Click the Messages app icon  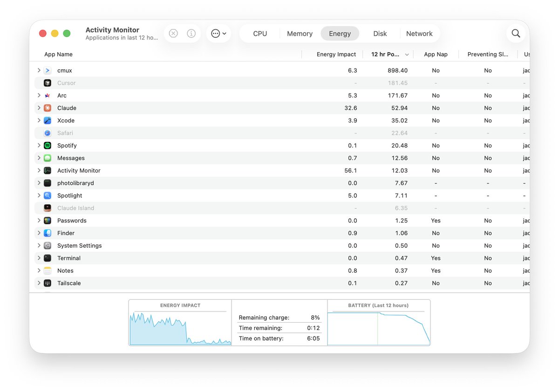click(48, 158)
